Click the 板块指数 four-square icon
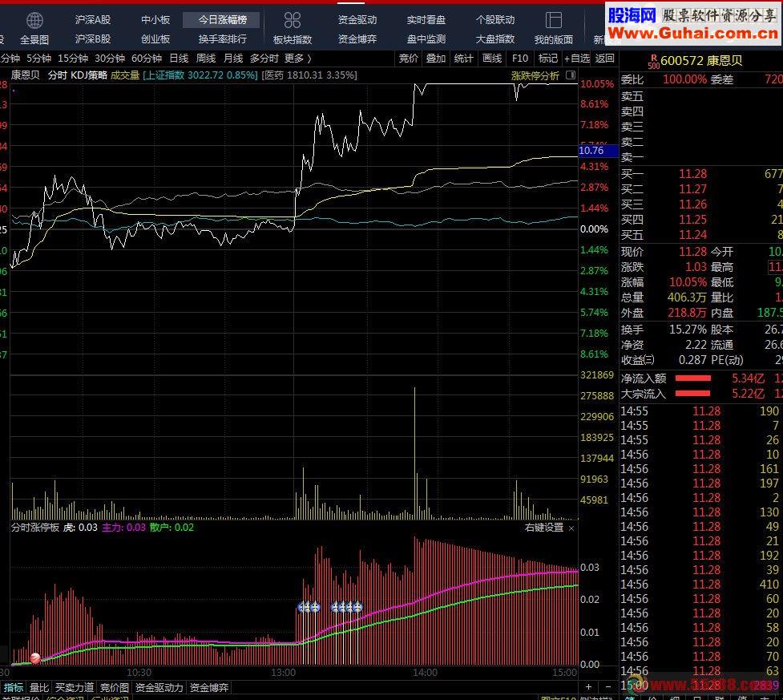 293,20
